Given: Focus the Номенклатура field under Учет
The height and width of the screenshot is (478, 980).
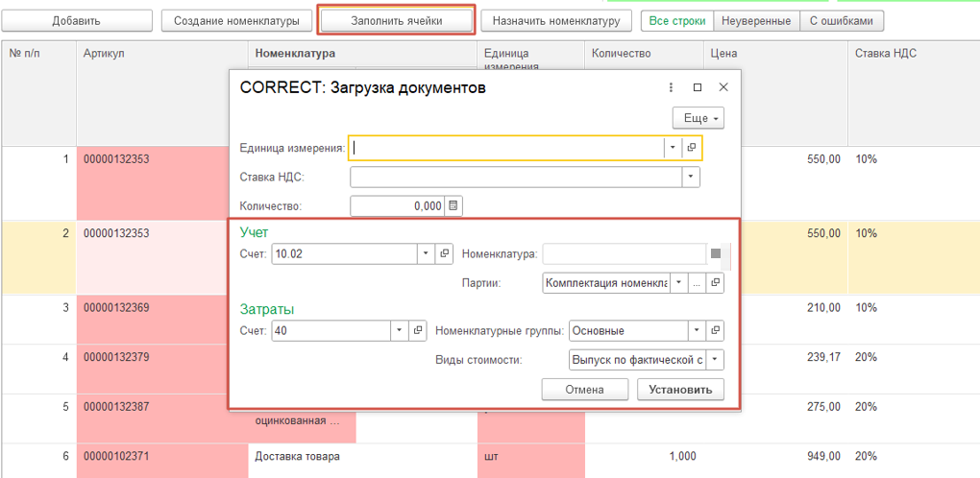Looking at the screenshot, I should tap(625, 254).
